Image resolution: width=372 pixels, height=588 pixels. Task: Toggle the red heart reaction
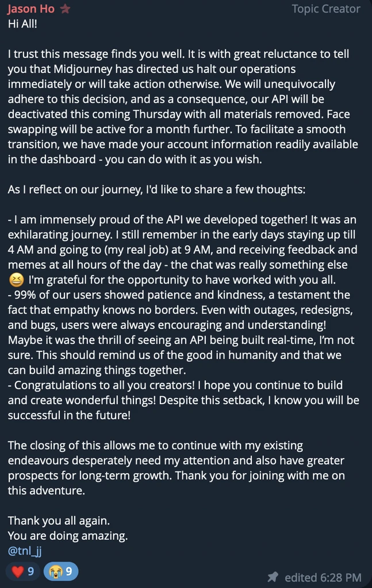[x=22, y=571]
